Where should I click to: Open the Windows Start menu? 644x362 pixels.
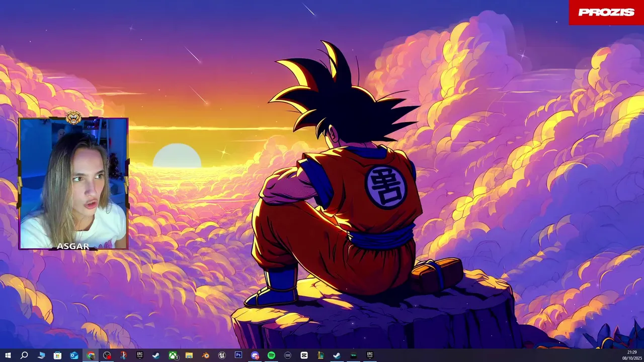8,355
